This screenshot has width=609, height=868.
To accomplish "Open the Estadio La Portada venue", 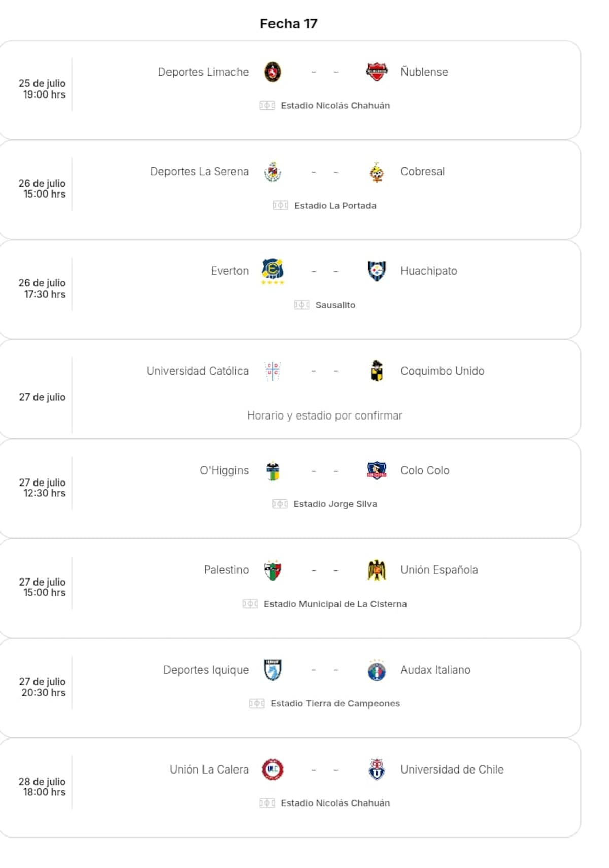I will 335,205.
